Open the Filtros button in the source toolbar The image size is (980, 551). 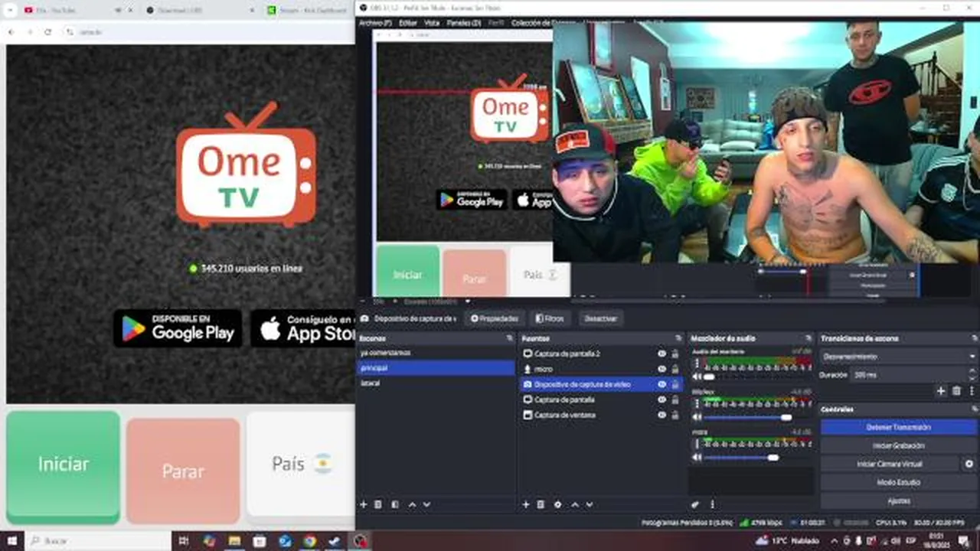point(550,318)
